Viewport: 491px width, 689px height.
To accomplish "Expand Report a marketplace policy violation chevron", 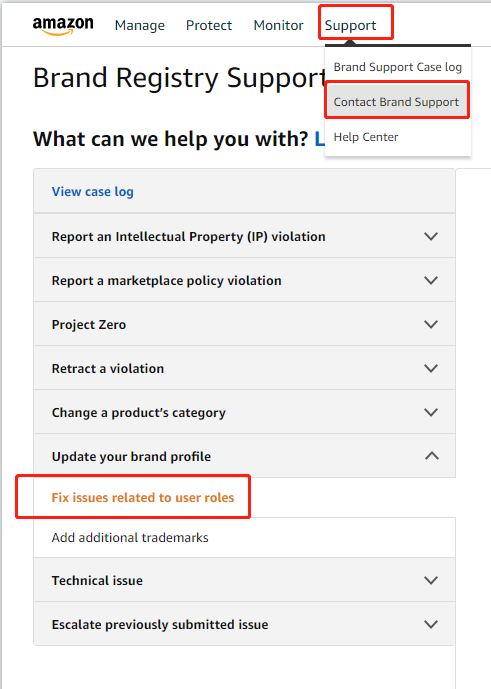I will tap(431, 280).
